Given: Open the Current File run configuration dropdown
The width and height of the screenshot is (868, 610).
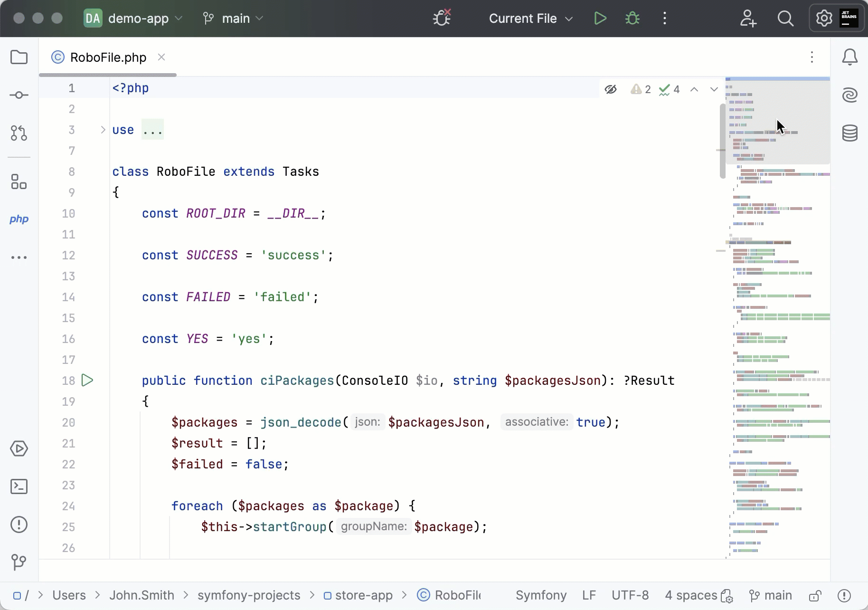Looking at the screenshot, I should coord(530,18).
